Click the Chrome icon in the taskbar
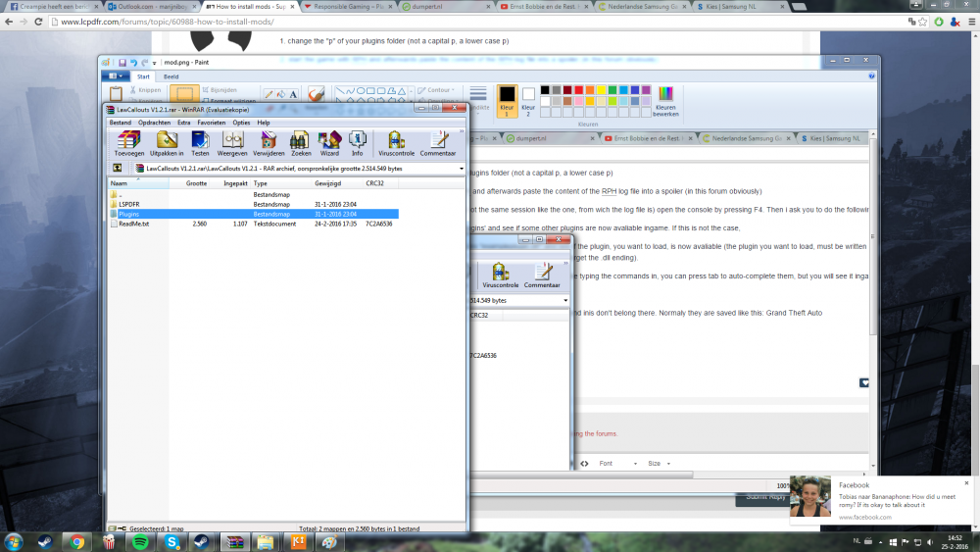The height and width of the screenshot is (552, 980). point(77,542)
